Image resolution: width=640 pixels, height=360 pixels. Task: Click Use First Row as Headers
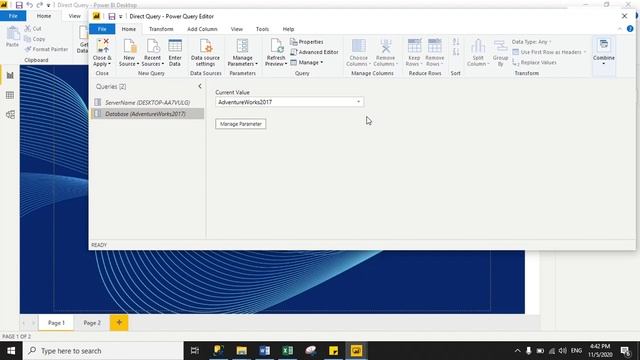pyautogui.click(x=550, y=52)
